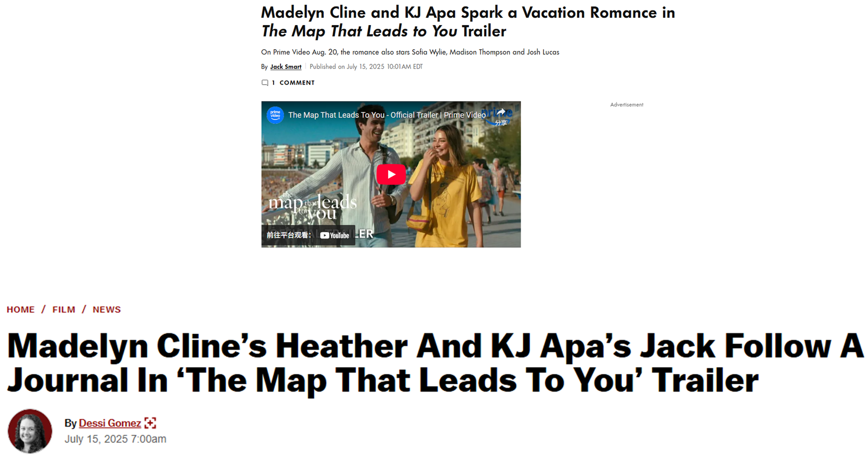Click 'the map that leads to you' title overlay
Viewport: 868px width, 458px height.
[312, 205]
